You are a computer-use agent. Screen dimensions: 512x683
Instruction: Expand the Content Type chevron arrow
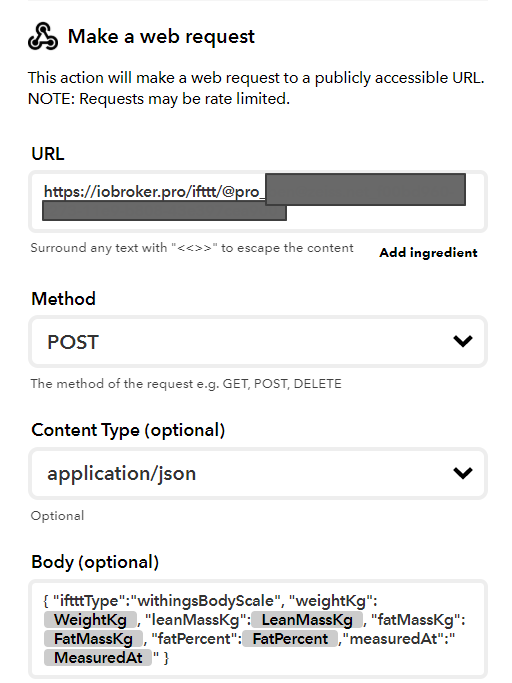(x=463, y=473)
